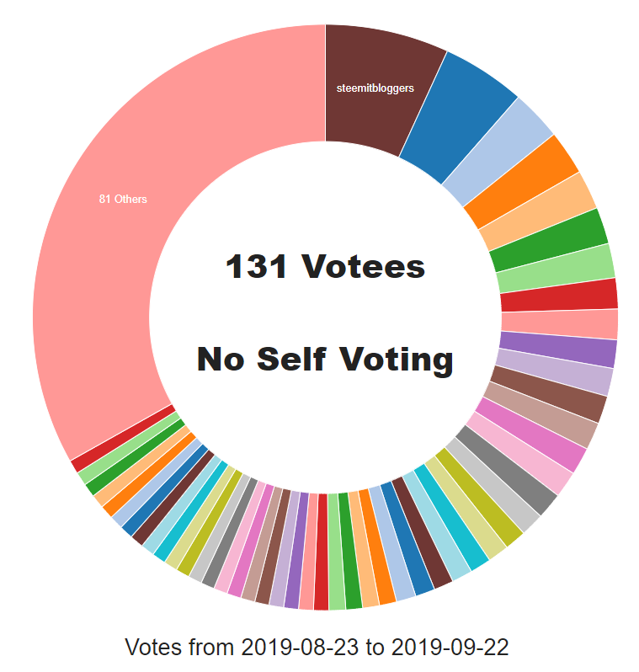Screen dimensions: 639x672
Task: Click the '81 Others' text label
Action: [123, 200]
